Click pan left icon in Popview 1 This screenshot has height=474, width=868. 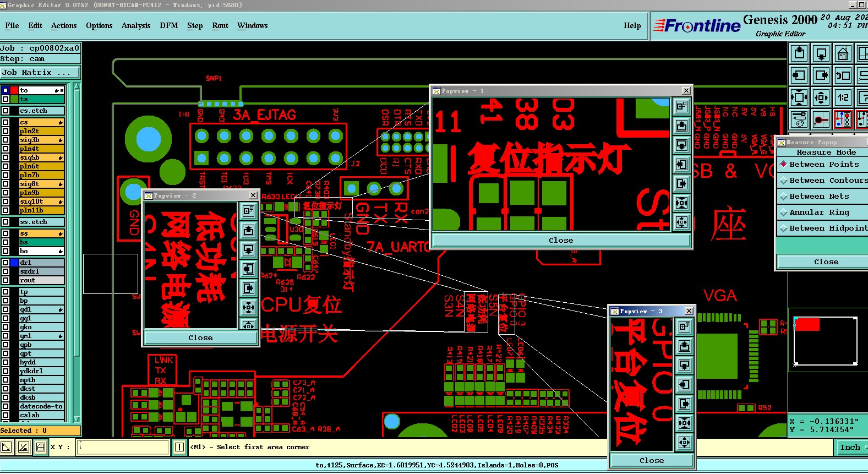point(681,164)
